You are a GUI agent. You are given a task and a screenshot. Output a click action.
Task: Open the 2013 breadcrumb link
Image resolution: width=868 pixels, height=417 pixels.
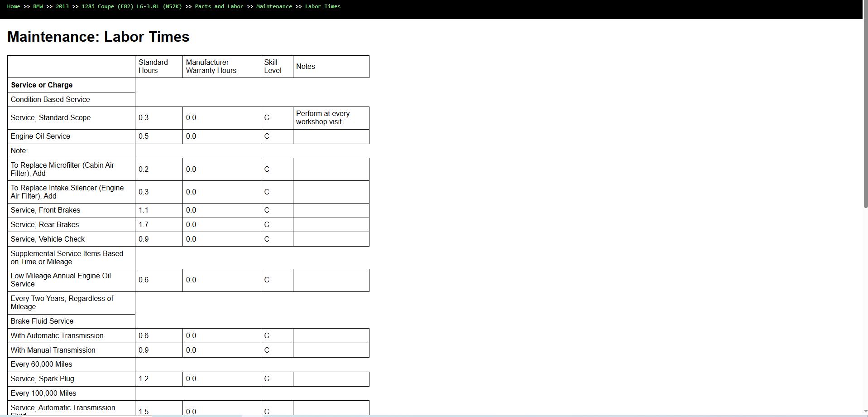62,6
